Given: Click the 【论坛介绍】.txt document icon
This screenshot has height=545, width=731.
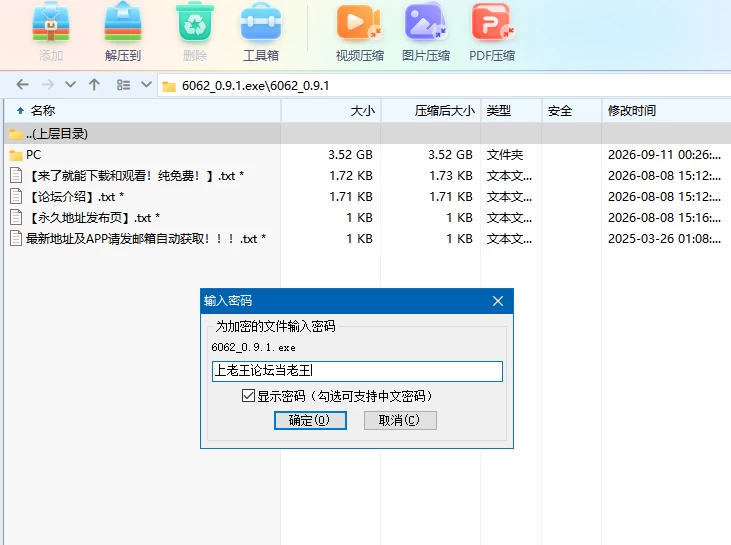Looking at the screenshot, I should pyautogui.click(x=16, y=197).
